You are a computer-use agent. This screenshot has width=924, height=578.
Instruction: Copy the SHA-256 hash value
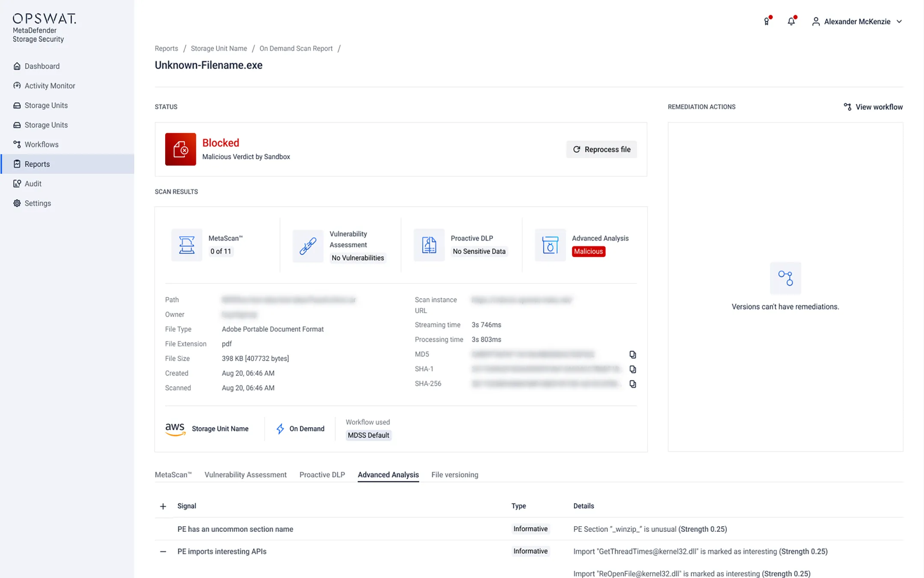click(x=633, y=384)
